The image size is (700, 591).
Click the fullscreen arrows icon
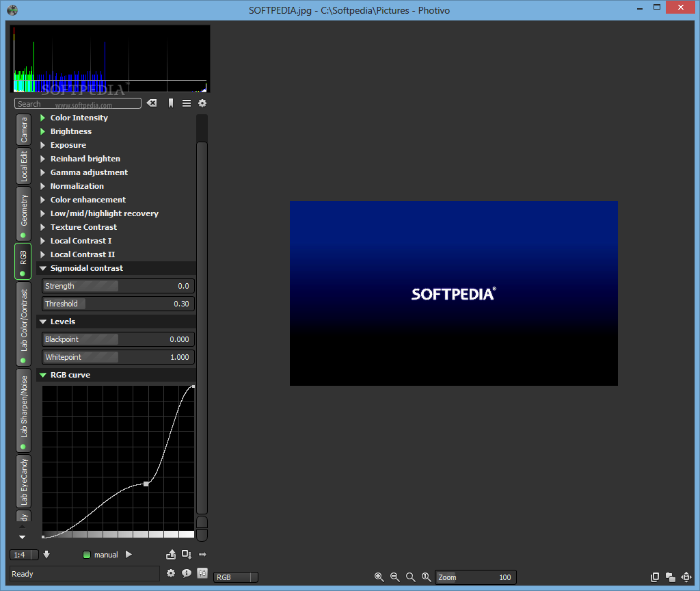[x=686, y=577]
